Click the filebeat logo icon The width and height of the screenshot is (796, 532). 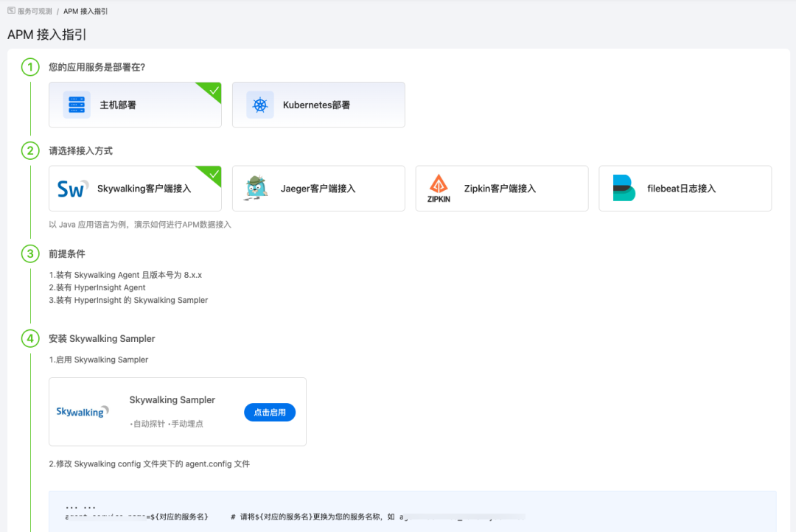(x=623, y=188)
